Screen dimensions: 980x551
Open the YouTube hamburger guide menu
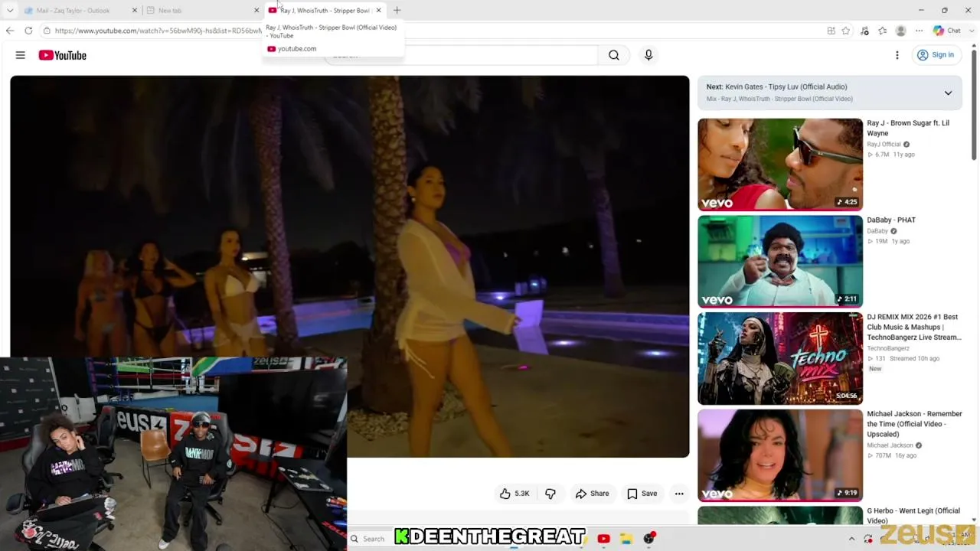21,55
